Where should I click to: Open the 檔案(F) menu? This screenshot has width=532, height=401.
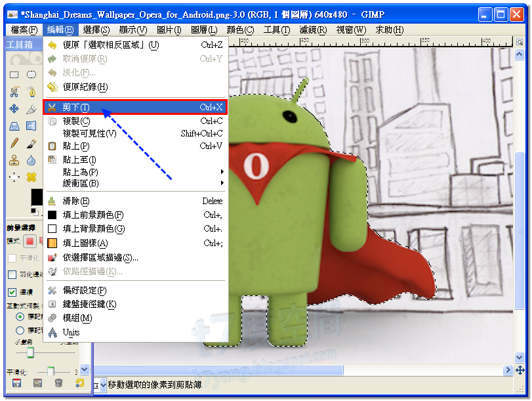pyautogui.click(x=24, y=30)
